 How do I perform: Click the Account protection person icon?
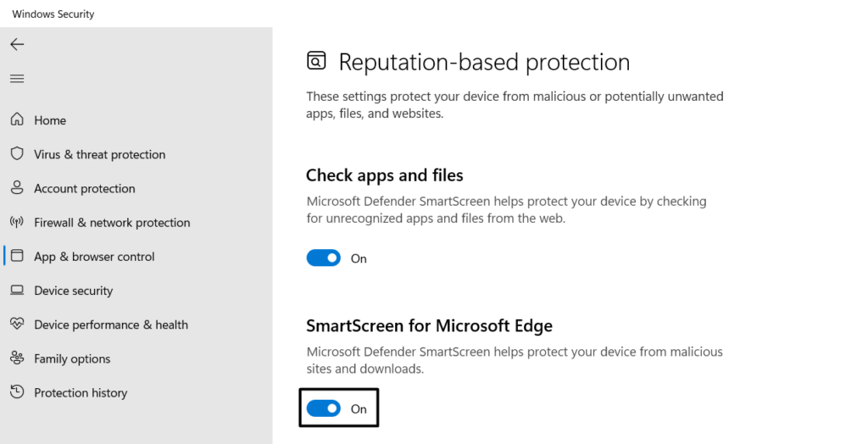17,188
